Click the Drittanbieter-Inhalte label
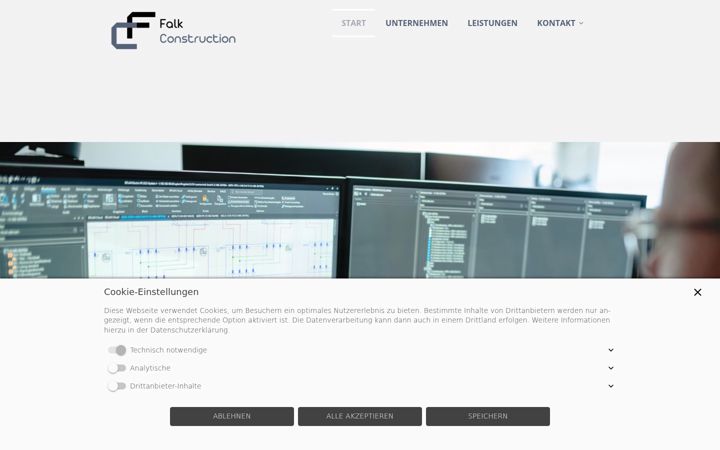The image size is (720, 450). (x=165, y=386)
